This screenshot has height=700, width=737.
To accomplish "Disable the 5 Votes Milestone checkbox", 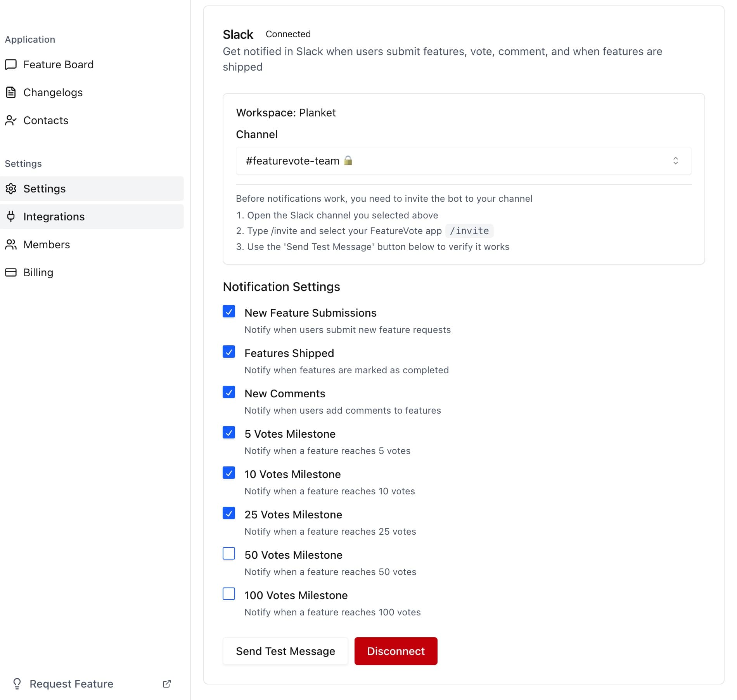I will (x=229, y=433).
